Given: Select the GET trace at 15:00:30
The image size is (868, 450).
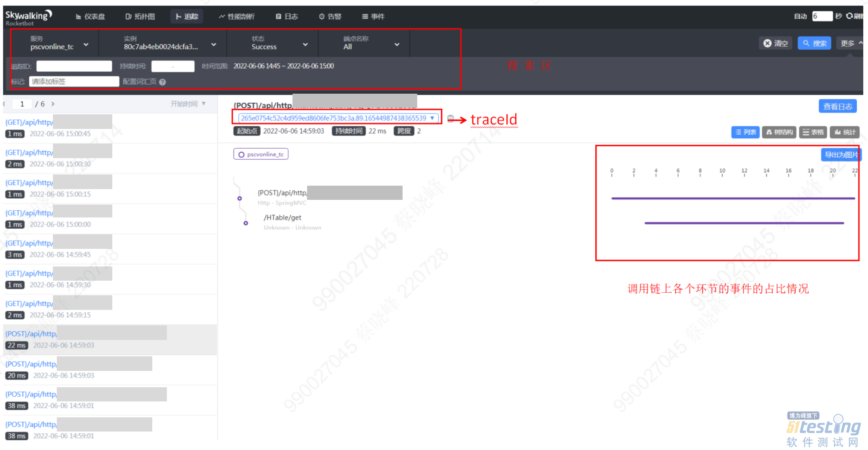Looking at the screenshot, I should (x=110, y=158).
